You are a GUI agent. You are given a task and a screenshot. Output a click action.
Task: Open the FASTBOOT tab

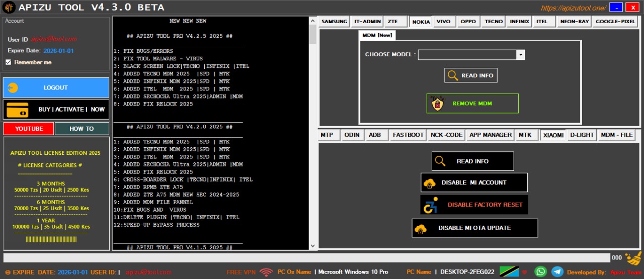click(x=408, y=135)
